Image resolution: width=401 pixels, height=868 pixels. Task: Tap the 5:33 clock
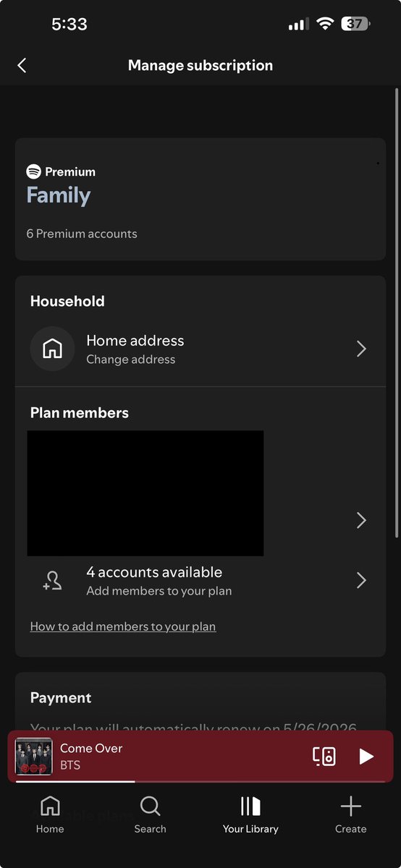pos(69,24)
